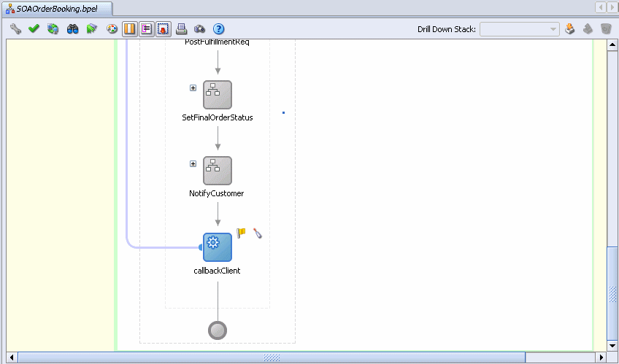The image size is (619, 364).
Task: Click the tab scroll left arrow
Action: coord(601,7)
